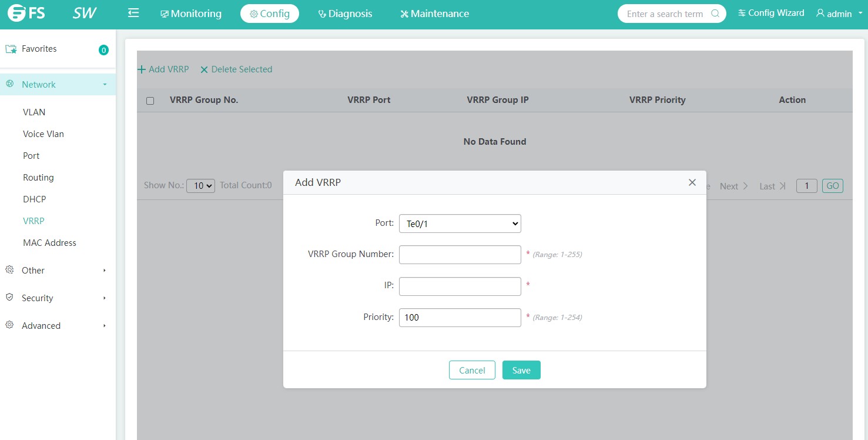Tick the select-all checkbox in VRRP table header
The width and height of the screenshot is (868, 440).
(x=150, y=101)
